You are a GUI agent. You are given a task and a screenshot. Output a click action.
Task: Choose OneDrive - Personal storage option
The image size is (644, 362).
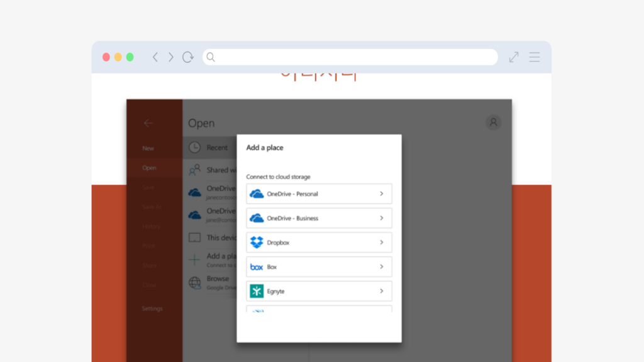pyautogui.click(x=319, y=194)
